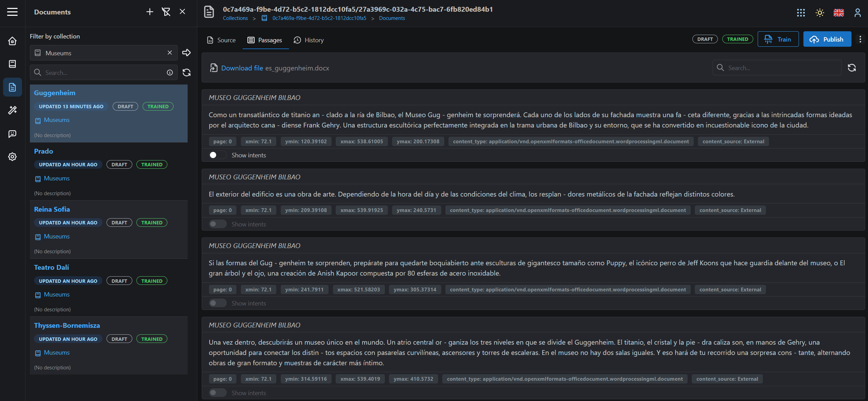Open the apps grid menu
Screen dimensions: 868x401
[801, 13]
